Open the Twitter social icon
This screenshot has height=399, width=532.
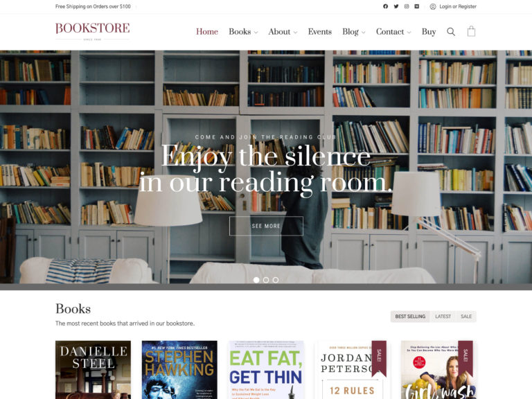click(x=396, y=6)
